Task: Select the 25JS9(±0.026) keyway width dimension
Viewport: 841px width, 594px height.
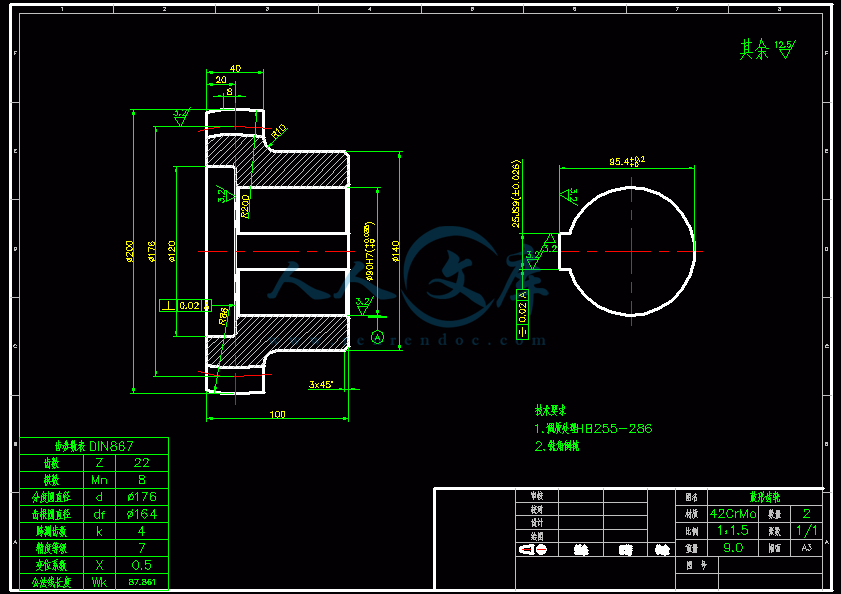Action: (x=515, y=194)
